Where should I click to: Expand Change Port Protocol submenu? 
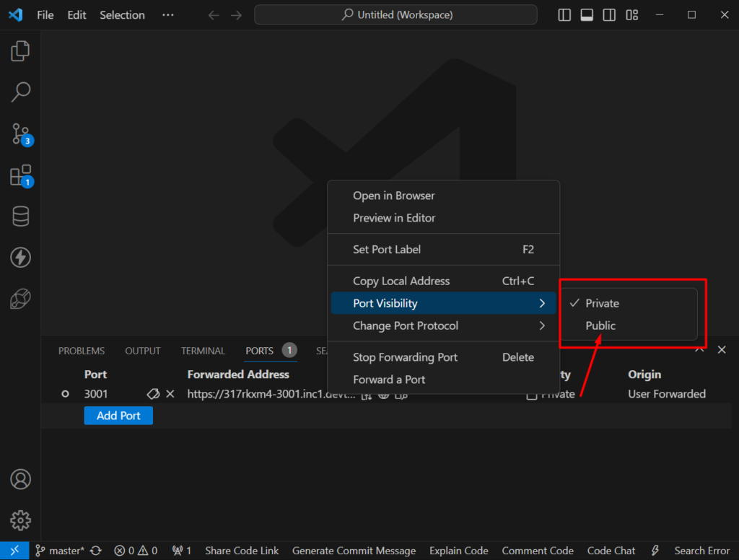pyautogui.click(x=444, y=325)
